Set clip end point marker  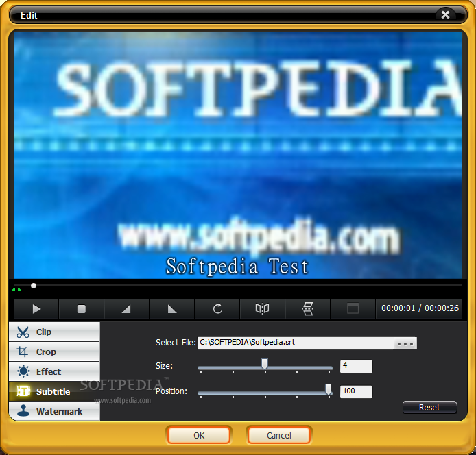click(x=172, y=309)
